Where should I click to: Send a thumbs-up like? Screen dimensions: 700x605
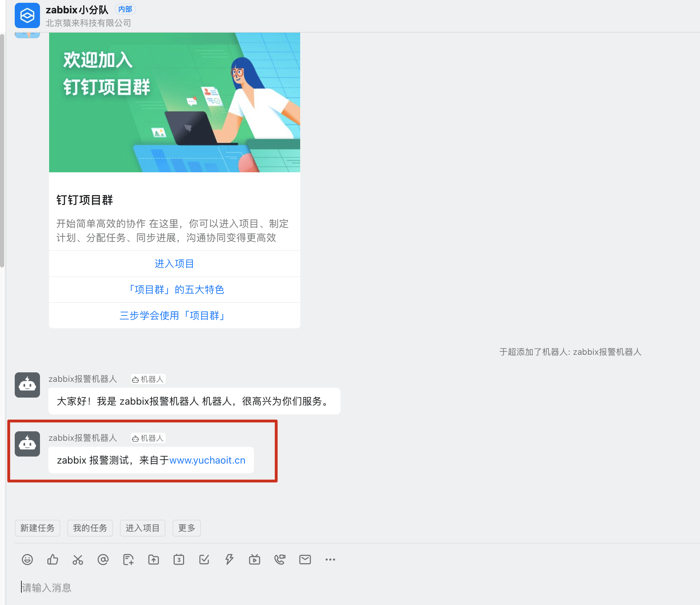53,559
